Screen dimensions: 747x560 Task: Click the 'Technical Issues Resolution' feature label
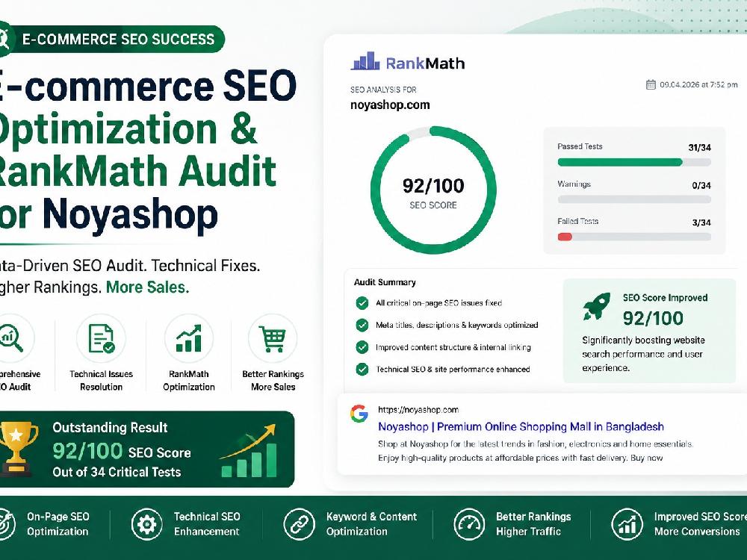pyautogui.click(x=101, y=381)
